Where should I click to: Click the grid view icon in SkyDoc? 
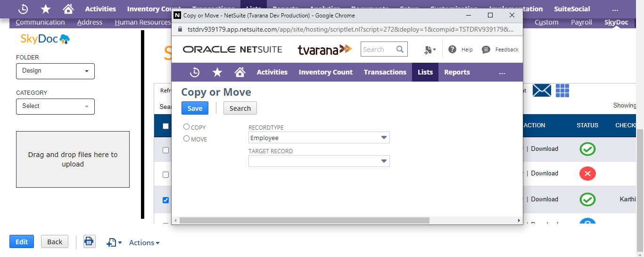tap(562, 90)
